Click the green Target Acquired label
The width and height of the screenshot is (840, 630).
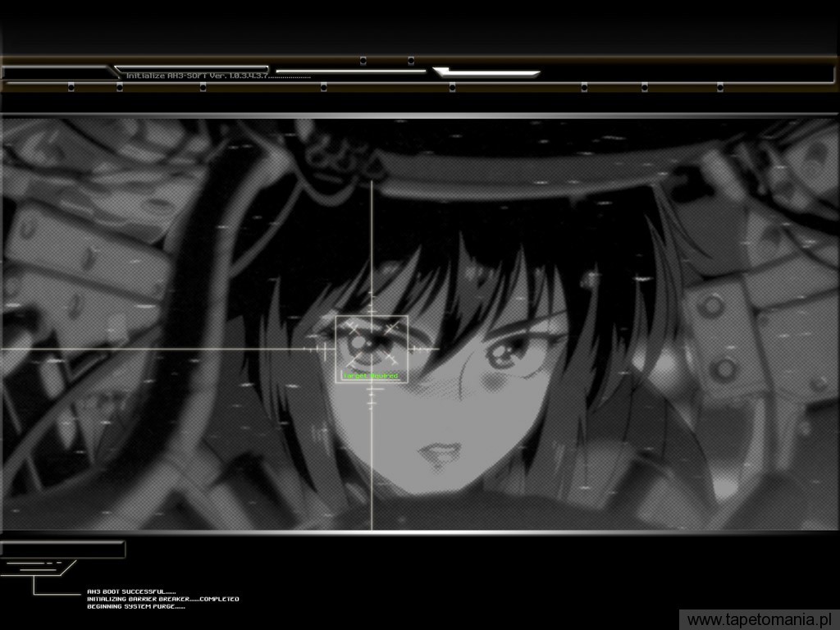[372, 376]
